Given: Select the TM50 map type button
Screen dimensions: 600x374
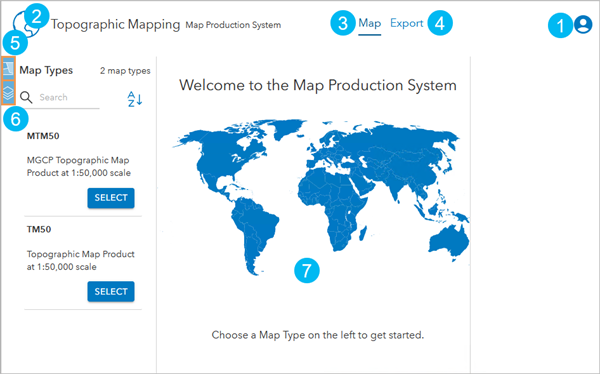Looking at the screenshot, I should coord(111,291).
